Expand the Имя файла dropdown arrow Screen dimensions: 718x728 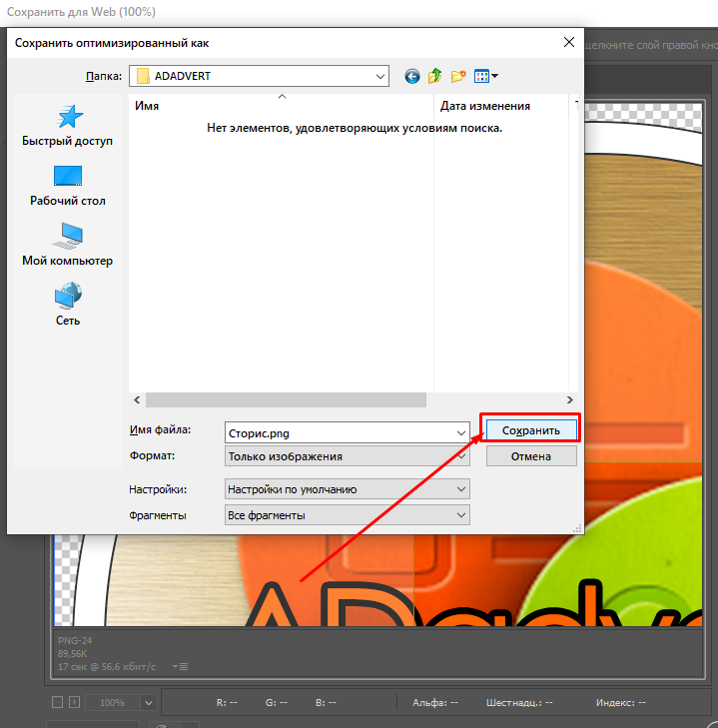click(x=460, y=433)
